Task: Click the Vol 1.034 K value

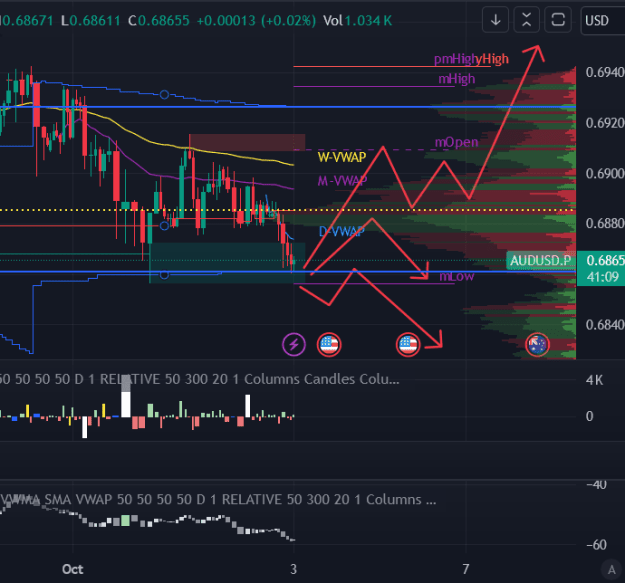Action: (358, 21)
